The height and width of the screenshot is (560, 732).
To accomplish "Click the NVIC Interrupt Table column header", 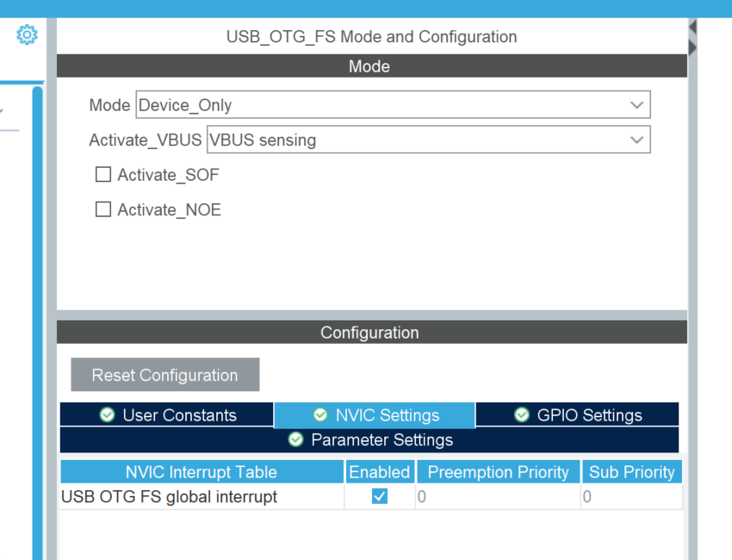I will tap(202, 472).
